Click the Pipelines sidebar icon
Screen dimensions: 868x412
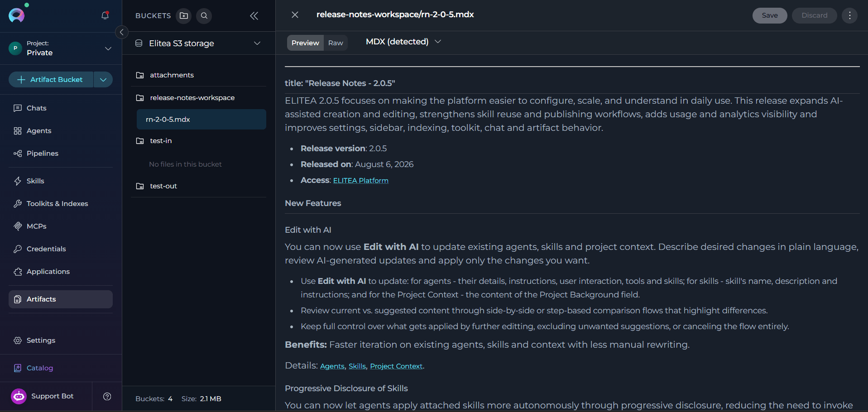pos(18,153)
